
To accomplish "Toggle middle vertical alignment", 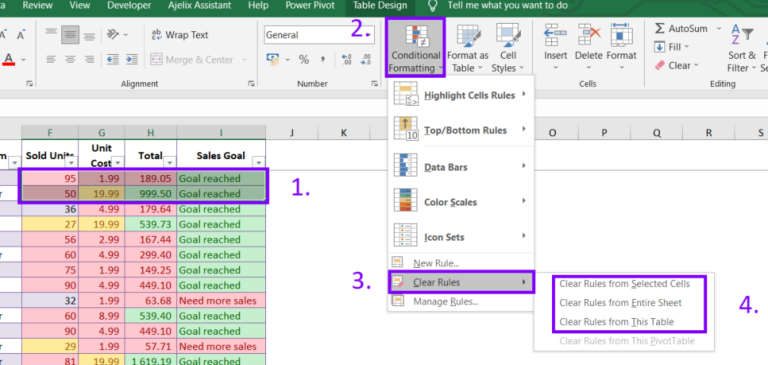I will coord(70,35).
